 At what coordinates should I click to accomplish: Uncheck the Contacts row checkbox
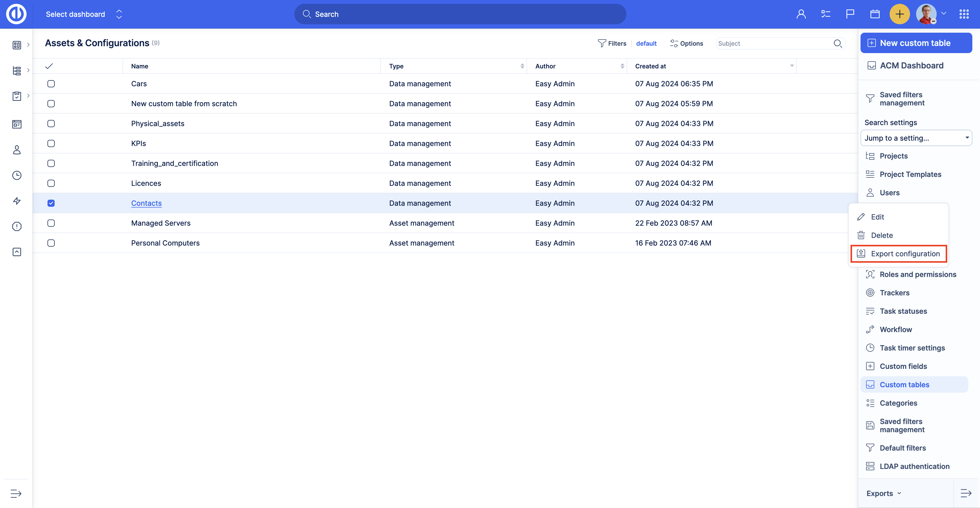point(51,203)
